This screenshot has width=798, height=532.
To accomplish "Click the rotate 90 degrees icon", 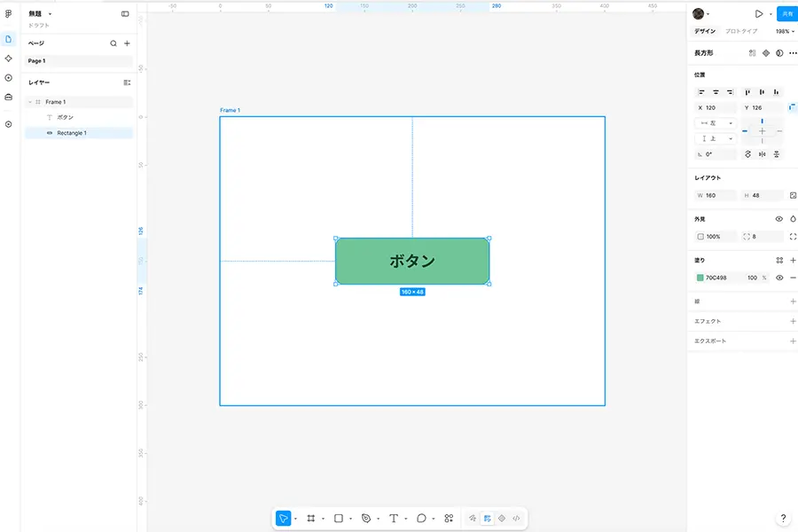I will pos(747,154).
